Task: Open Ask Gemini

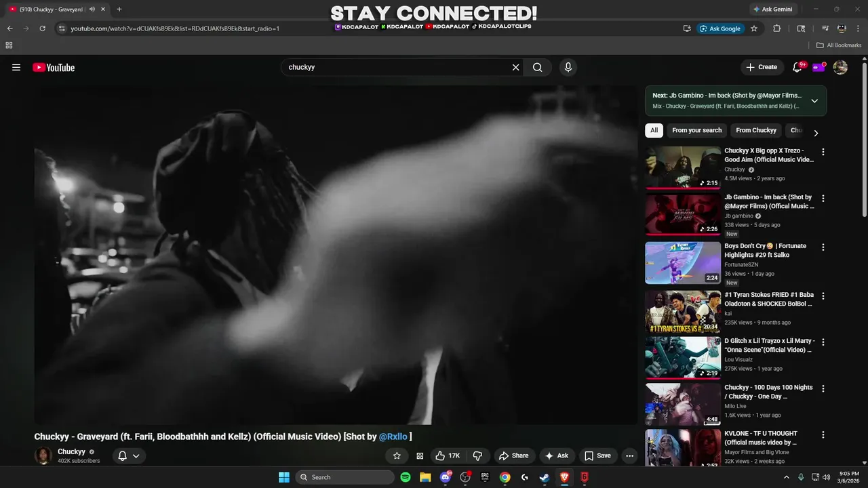Action: [772, 9]
